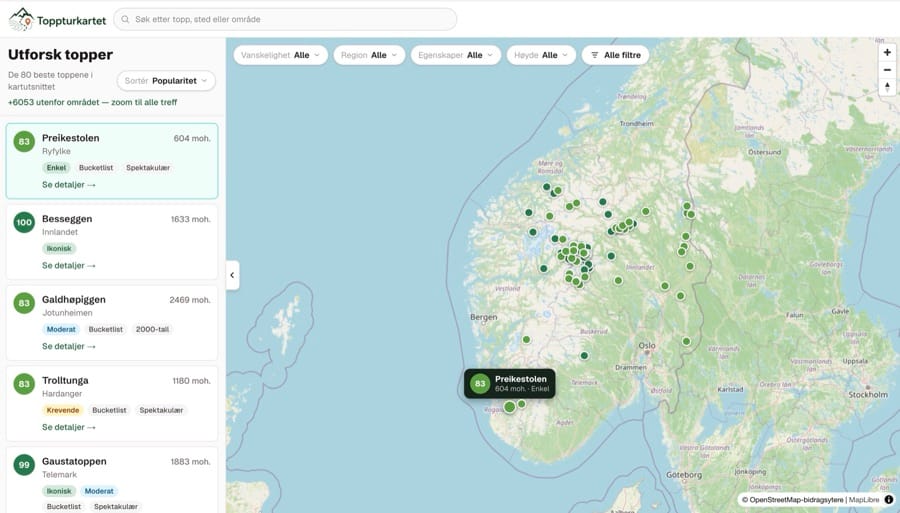900x513 pixels.
Task: Click the 2000-tall tag on Galdhøpiggen
Action: (x=152, y=330)
